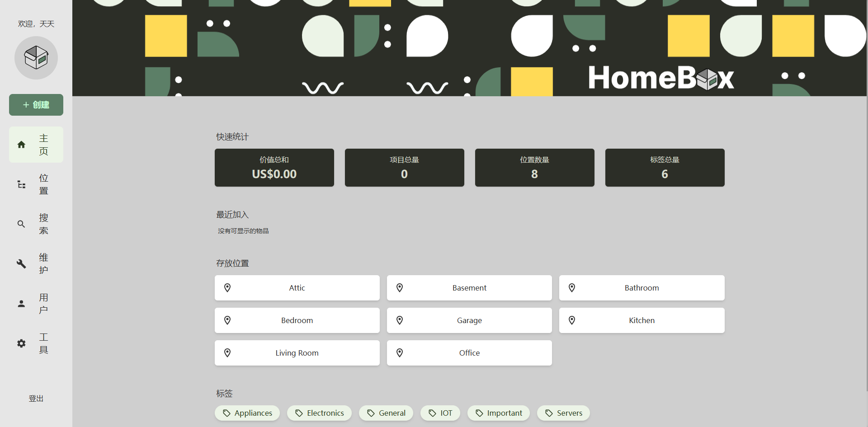The width and height of the screenshot is (868, 427).
Task: Click the pin icon on Attic card
Action: pos(227,288)
